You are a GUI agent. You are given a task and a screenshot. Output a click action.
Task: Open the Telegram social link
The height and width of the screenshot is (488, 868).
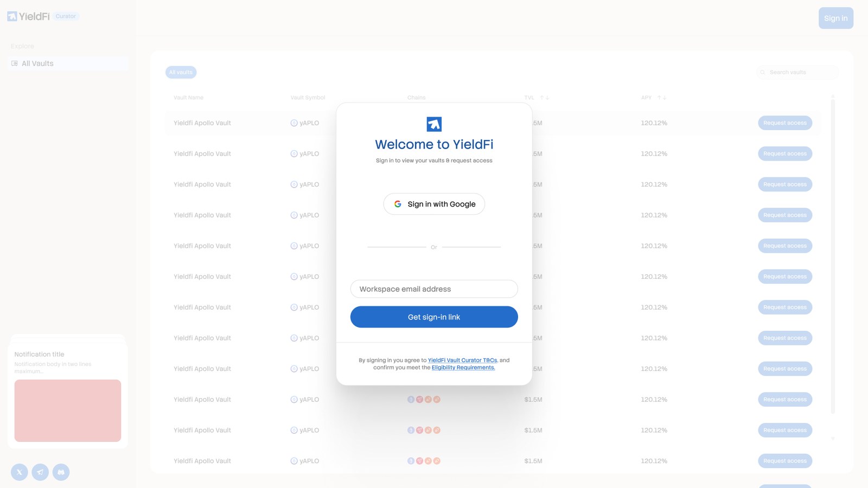point(40,472)
